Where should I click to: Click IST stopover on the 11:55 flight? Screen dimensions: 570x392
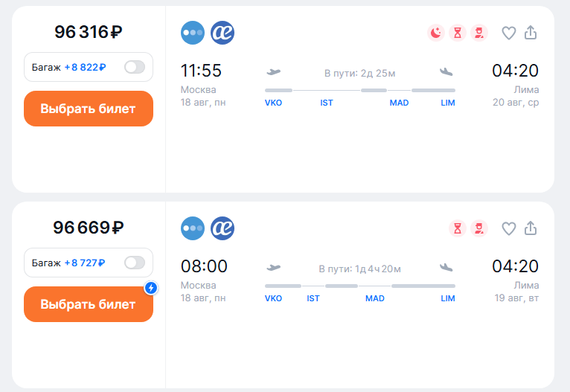pyautogui.click(x=327, y=103)
